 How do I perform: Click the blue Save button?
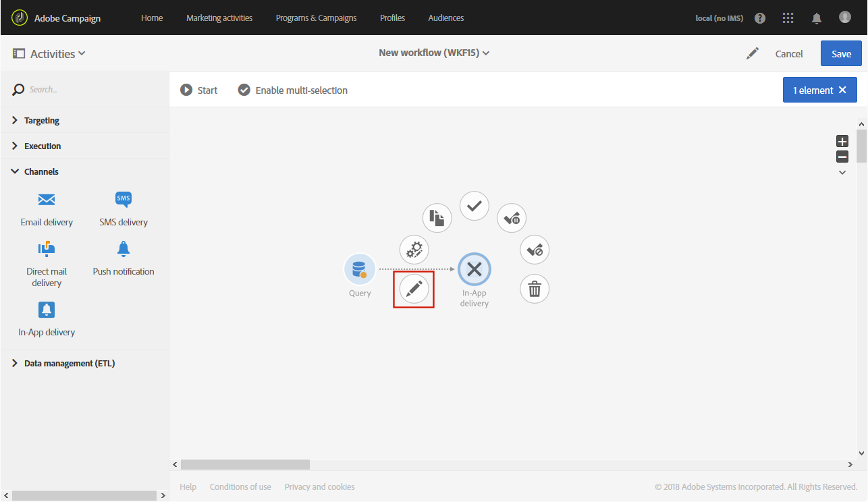coord(841,53)
